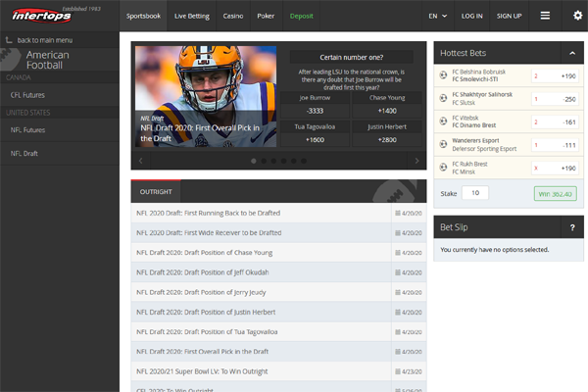Bet on Joe Burrow at -3333

click(x=315, y=111)
